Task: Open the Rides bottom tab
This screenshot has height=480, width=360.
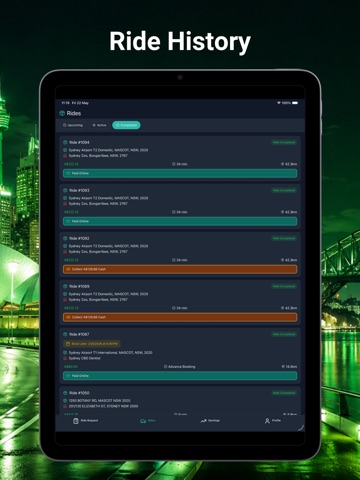Action: 148,421
